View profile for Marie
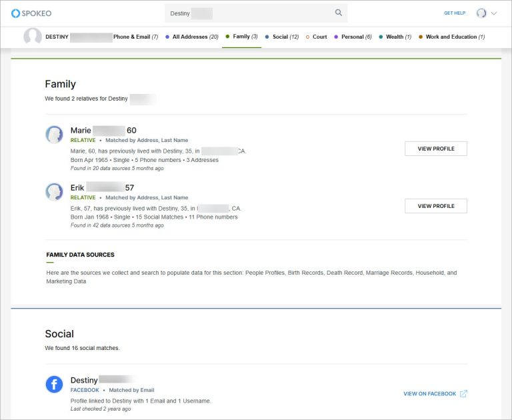 (436, 149)
